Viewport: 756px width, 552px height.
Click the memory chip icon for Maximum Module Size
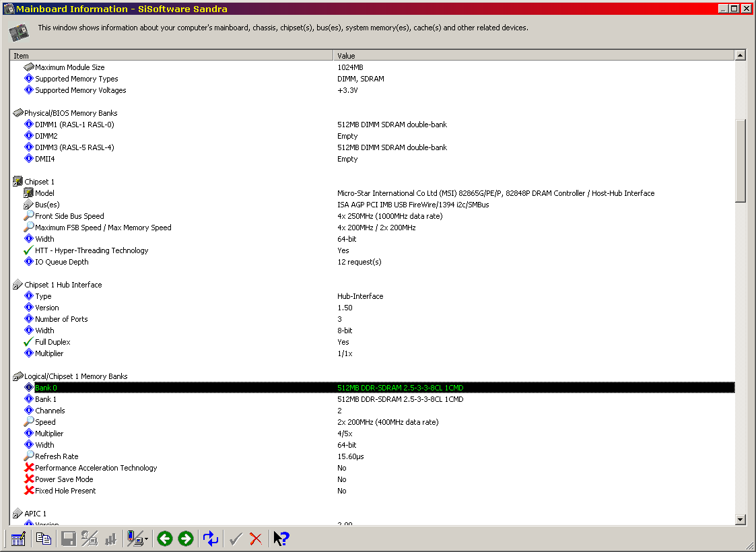[x=29, y=67]
